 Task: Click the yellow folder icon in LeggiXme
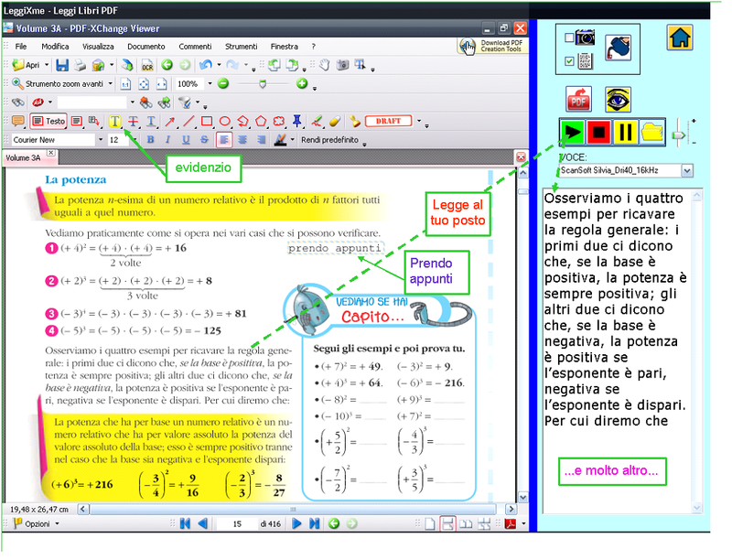[x=652, y=132]
